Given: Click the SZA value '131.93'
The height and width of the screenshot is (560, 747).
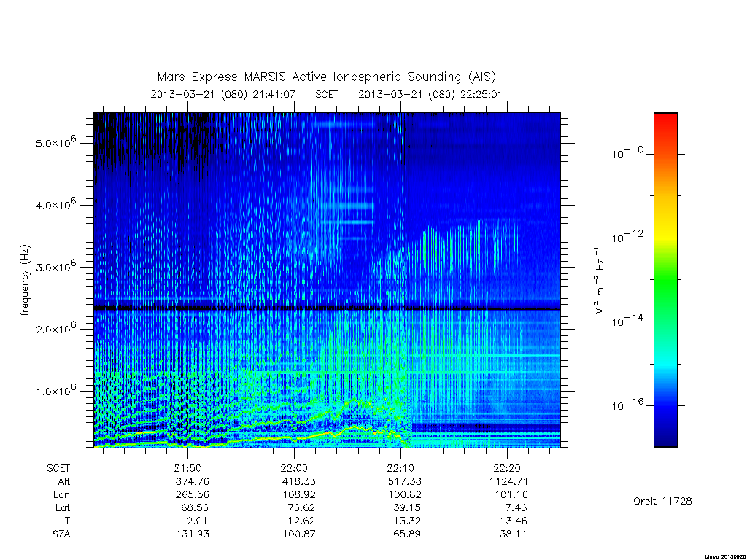Looking at the screenshot, I should (193, 534).
